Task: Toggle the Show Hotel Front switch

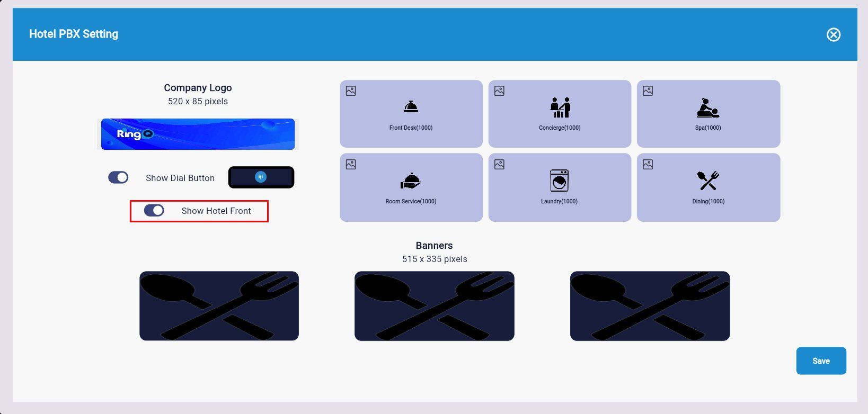Action: [154, 211]
